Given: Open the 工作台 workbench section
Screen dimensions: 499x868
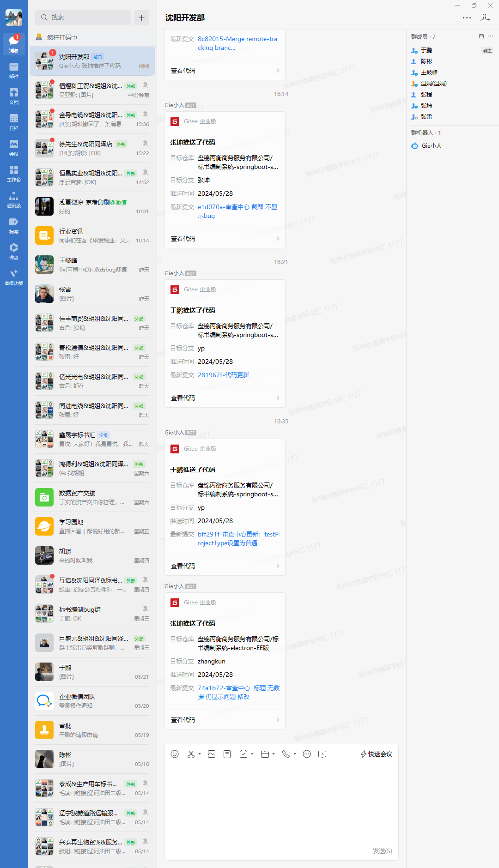Looking at the screenshot, I should tap(14, 174).
